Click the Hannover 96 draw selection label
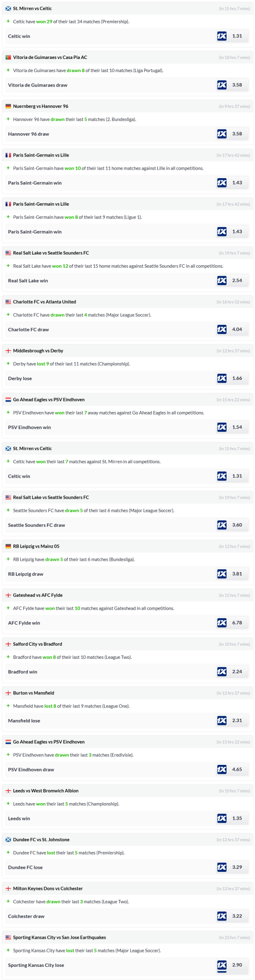 [28, 134]
